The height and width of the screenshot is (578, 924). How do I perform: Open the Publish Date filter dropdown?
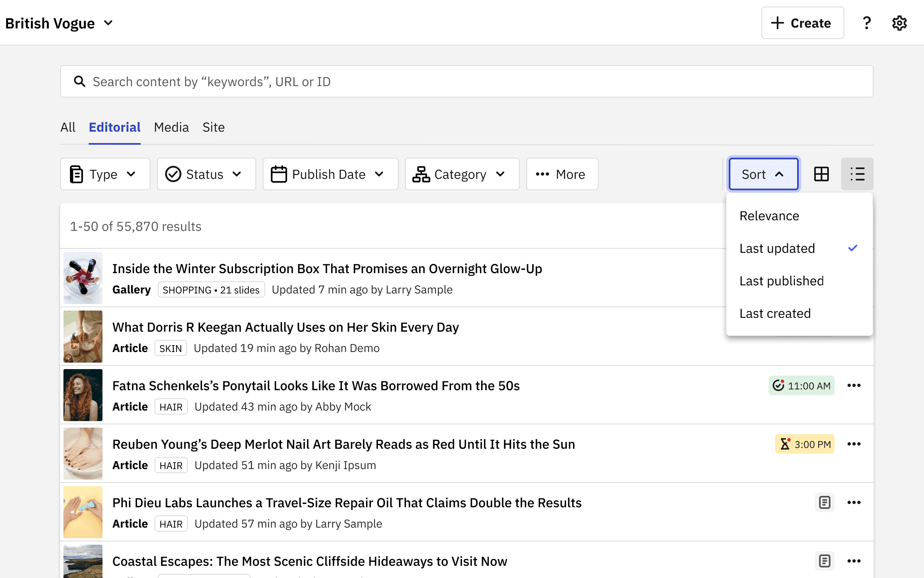[331, 174]
